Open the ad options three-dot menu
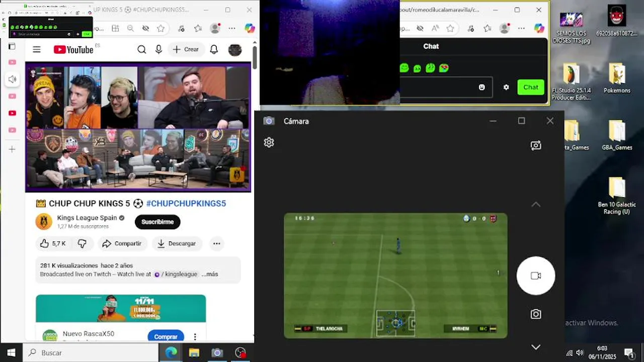Viewport: 644px width, 362px height. coord(195,336)
